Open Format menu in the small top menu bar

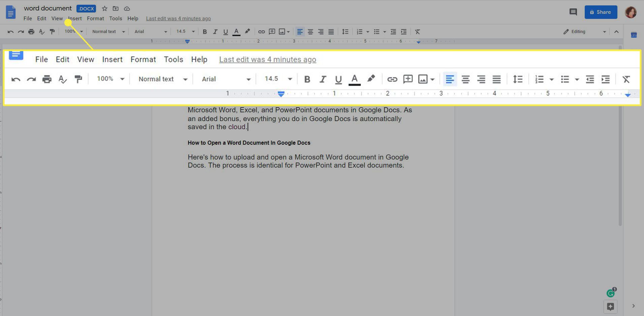pyautogui.click(x=95, y=19)
